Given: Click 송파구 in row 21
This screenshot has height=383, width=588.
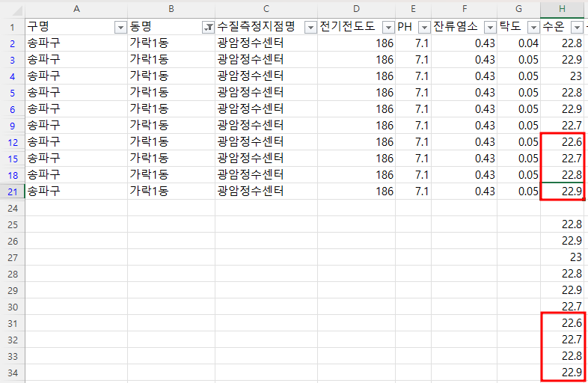Looking at the screenshot, I should [x=43, y=191].
